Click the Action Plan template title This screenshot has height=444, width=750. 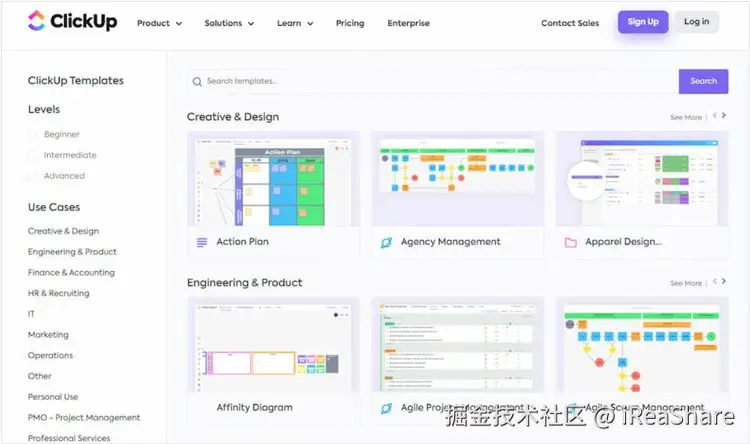243,242
